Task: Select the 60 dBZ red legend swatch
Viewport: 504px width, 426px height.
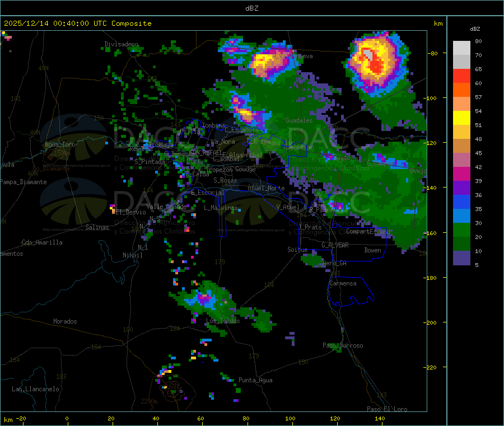Action: [461, 76]
